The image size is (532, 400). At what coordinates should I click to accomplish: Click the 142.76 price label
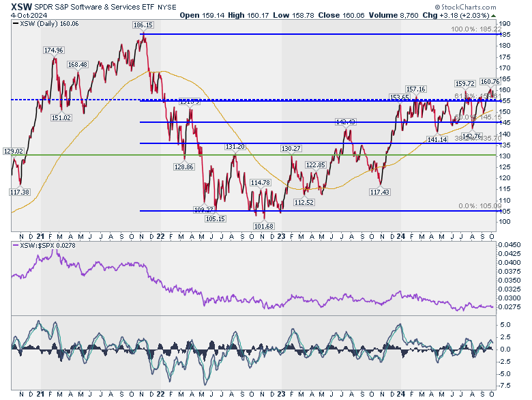click(471, 137)
